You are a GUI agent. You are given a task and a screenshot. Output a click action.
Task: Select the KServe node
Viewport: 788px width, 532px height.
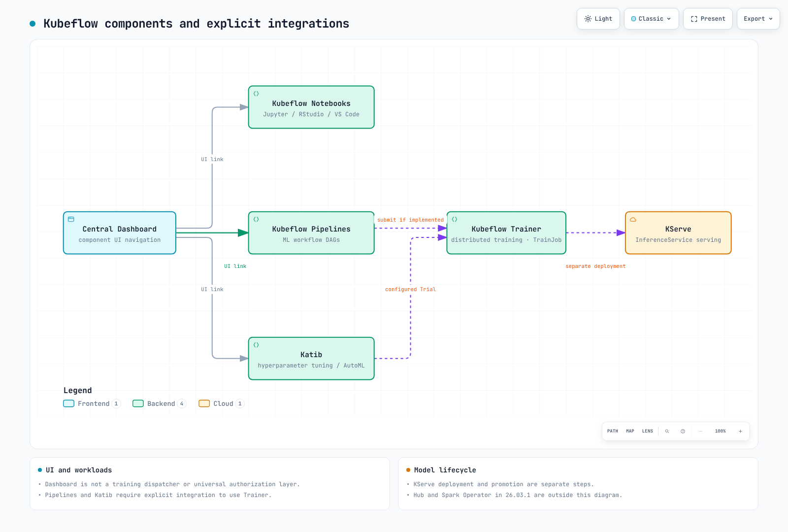pos(678,233)
